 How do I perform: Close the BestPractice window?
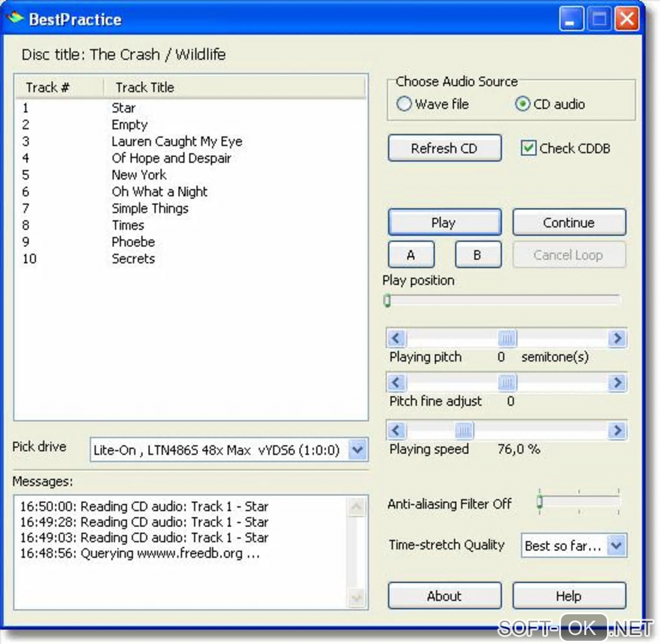[627, 19]
